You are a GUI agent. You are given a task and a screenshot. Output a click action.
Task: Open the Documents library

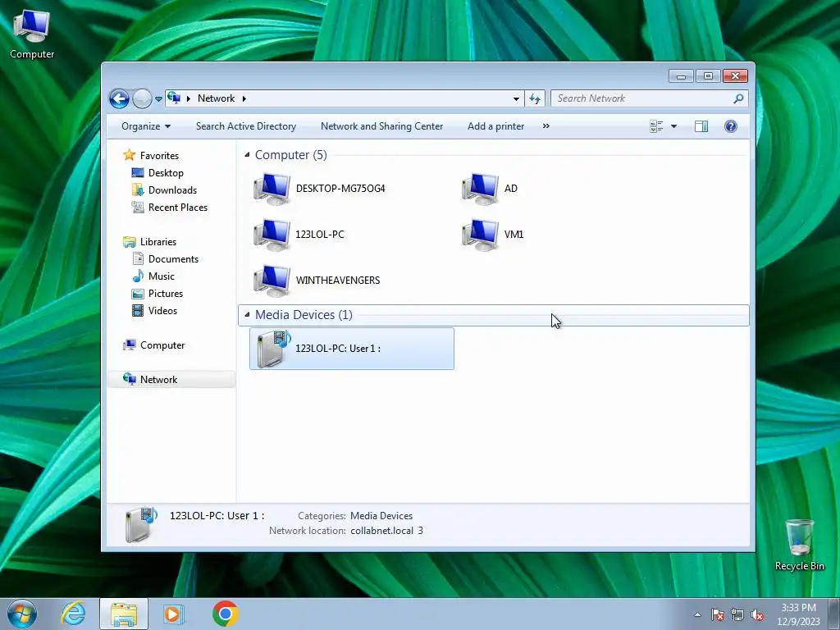[173, 258]
